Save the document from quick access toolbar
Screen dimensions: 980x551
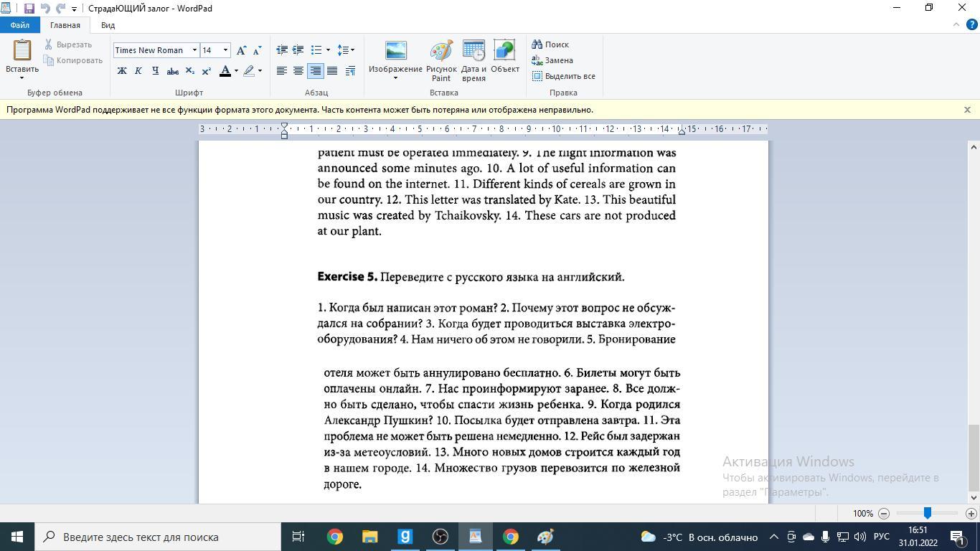coord(29,9)
